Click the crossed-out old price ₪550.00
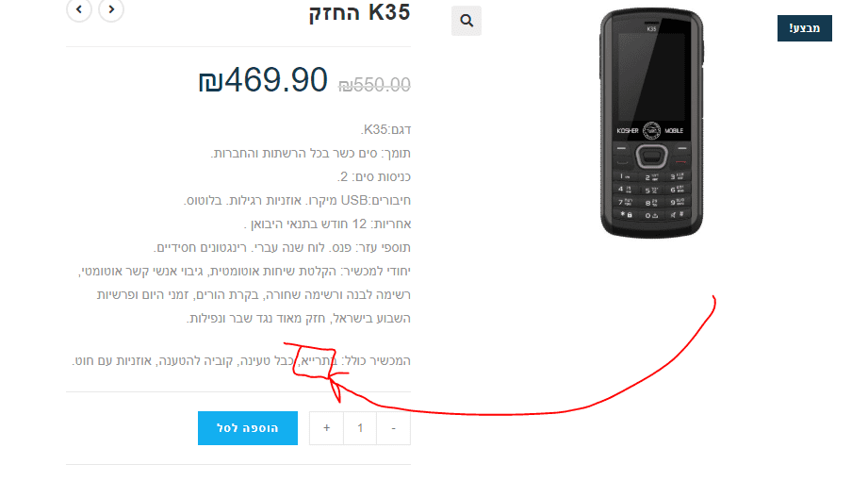868x481 pixels. point(375,85)
